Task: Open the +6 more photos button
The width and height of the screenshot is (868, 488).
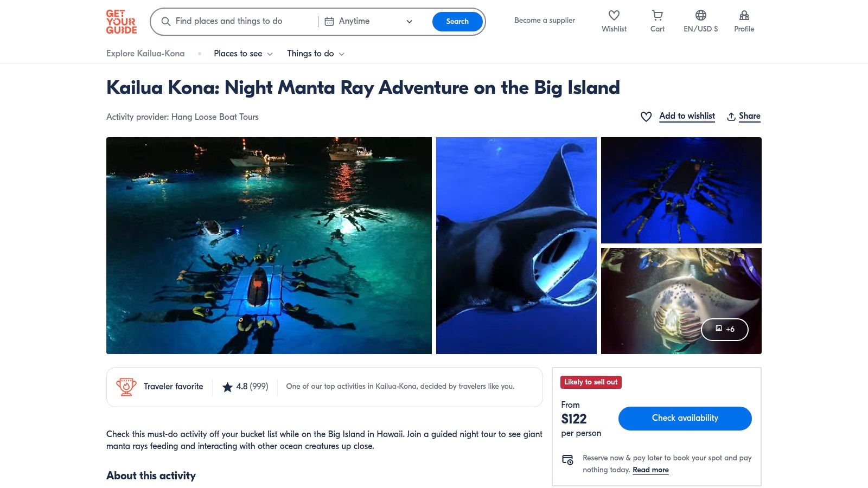Action: (724, 329)
